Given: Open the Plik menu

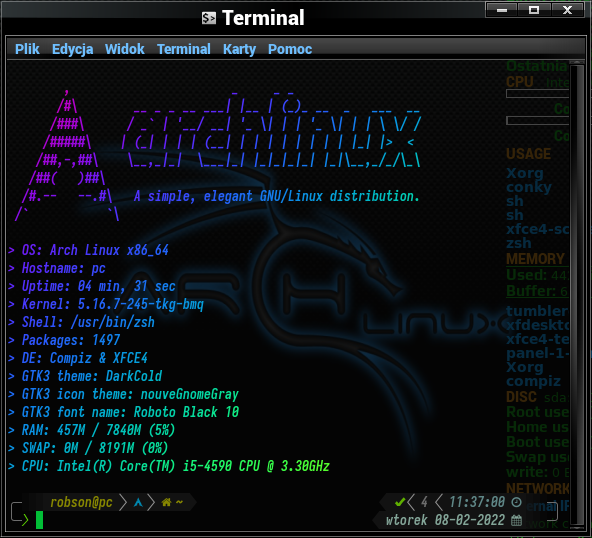Looking at the screenshot, I should click(27, 49).
